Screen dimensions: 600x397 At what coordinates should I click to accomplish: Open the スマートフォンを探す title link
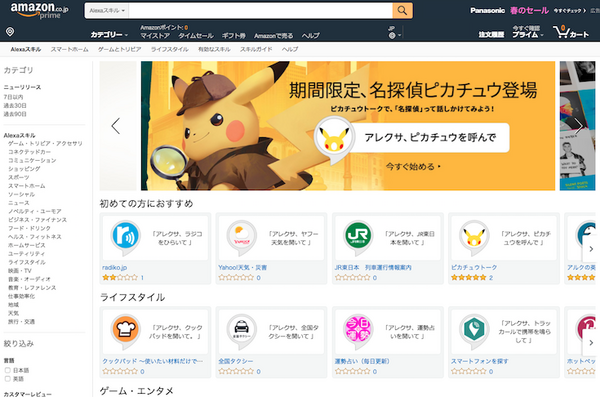479,361
